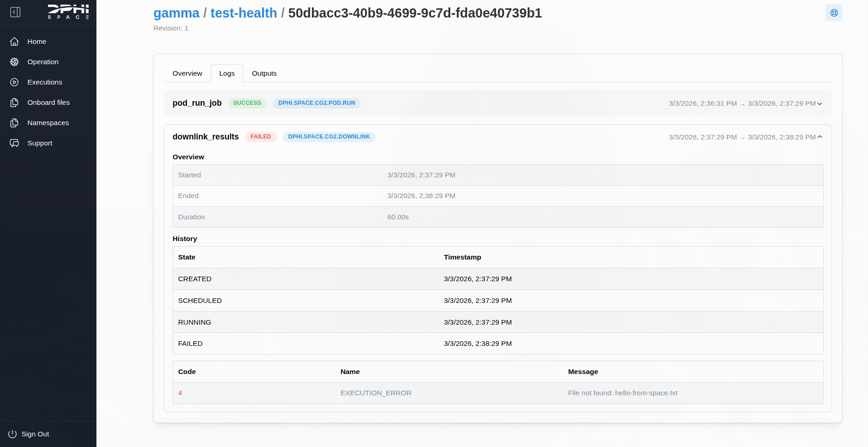Viewport: 868px width, 447px height.
Task: Go to Home in sidebar
Action: pyautogui.click(x=37, y=42)
